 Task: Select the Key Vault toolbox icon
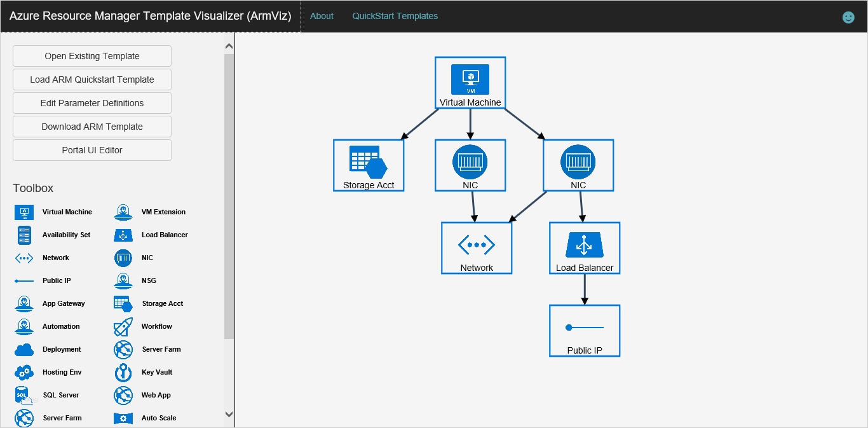(x=123, y=372)
